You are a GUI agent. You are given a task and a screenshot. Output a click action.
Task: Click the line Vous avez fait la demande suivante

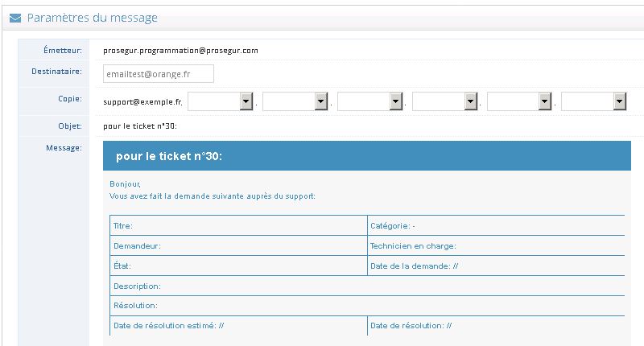pyautogui.click(x=213, y=196)
